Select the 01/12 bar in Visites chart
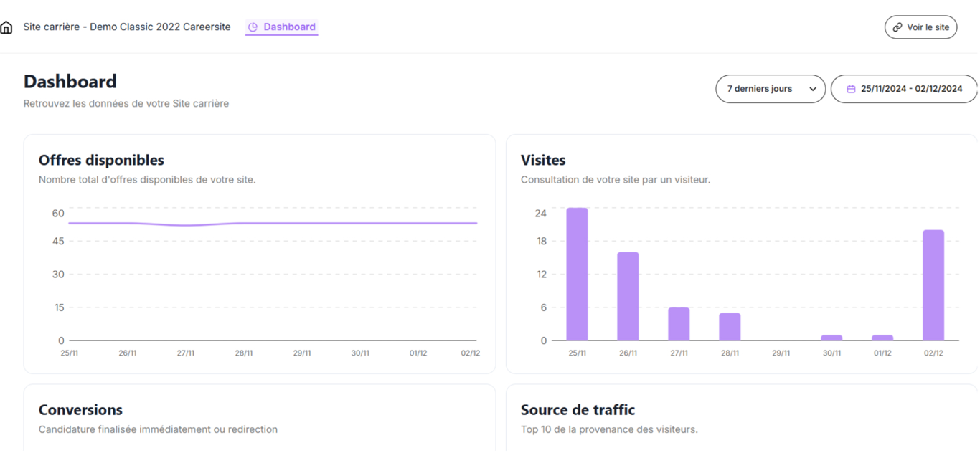Image resolution: width=980 pixels, height=453 pixels. (882, 338)
